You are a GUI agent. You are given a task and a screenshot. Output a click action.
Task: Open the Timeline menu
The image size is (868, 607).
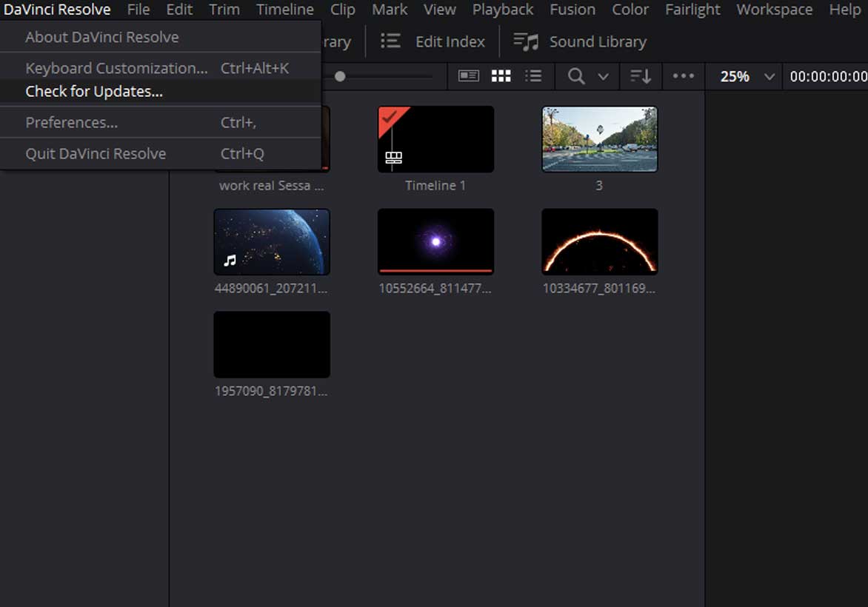tap(284, 10)
